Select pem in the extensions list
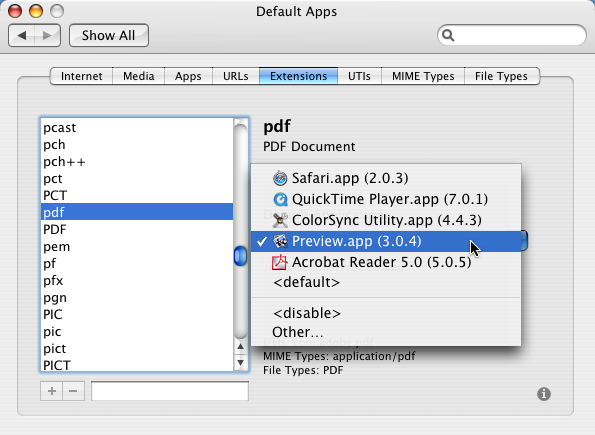This screenshot has height=435, width=595. coord(137,246)
